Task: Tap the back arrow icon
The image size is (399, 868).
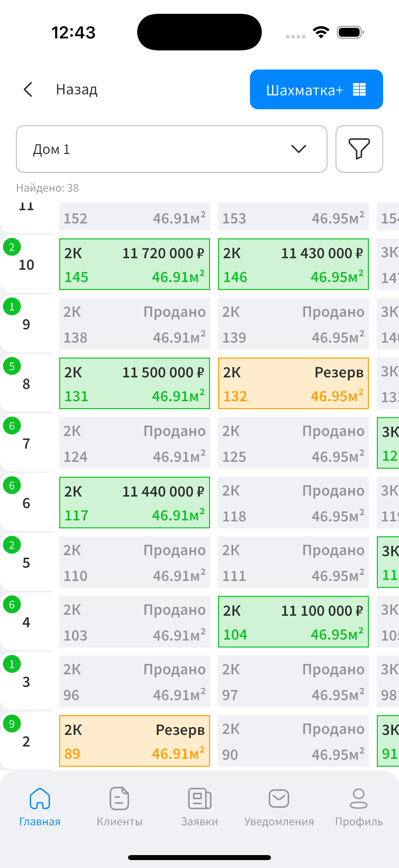Action: tap(28, 90)
